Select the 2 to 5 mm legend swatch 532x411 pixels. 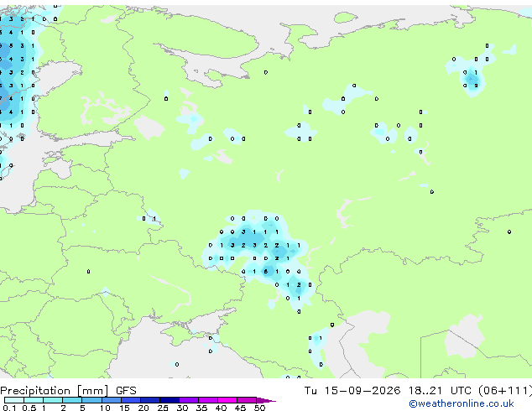coord(72,400)
